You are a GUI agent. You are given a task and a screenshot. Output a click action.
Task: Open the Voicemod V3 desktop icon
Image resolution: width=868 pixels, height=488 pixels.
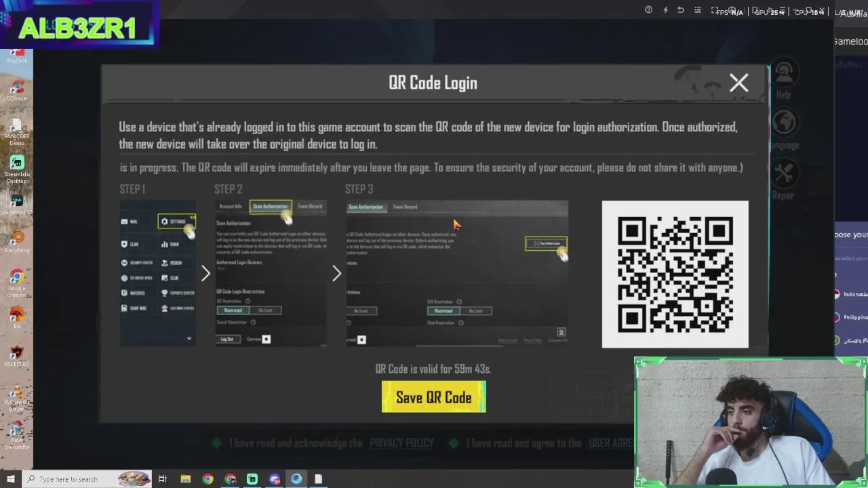pyautogui.click(x=17, y=205)
